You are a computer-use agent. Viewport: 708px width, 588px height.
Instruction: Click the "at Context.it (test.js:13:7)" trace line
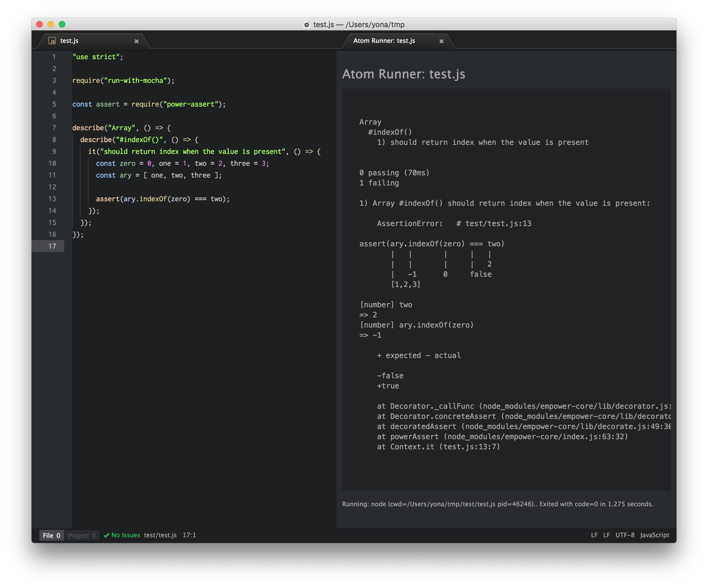click(438, 447)
